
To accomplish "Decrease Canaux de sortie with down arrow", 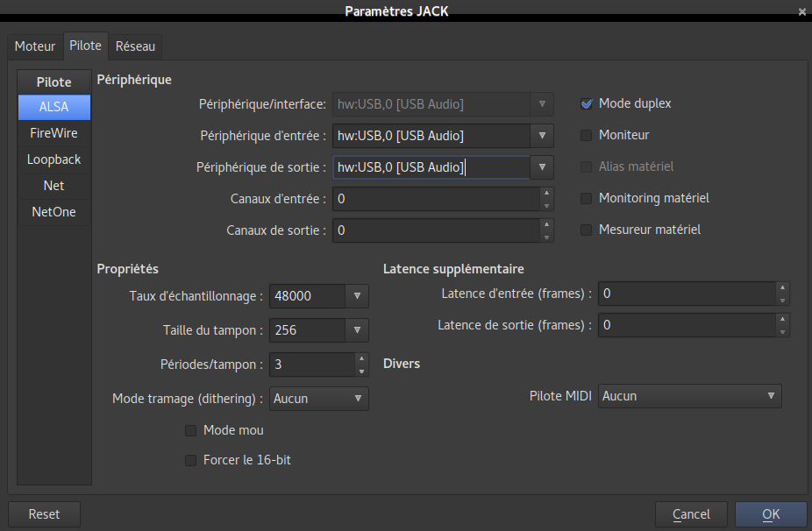I will [x=546, y=237].
